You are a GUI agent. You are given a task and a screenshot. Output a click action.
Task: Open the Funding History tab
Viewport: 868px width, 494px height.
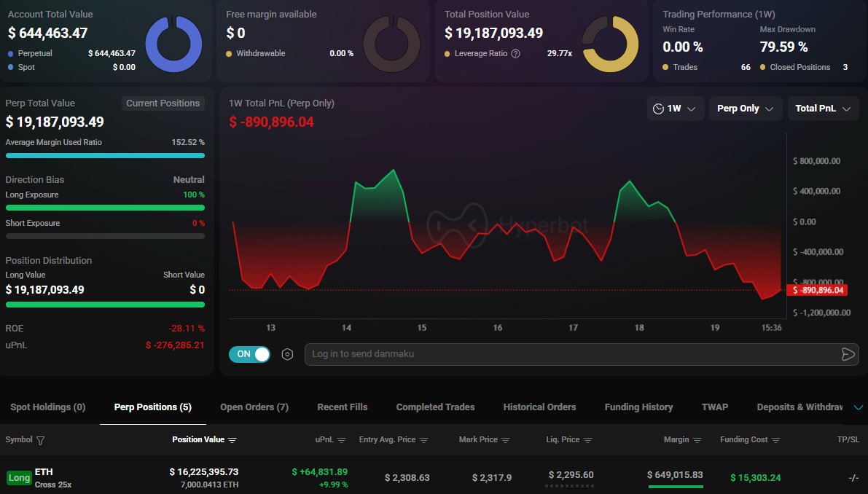pyautogui.click(x=638, y=407)
